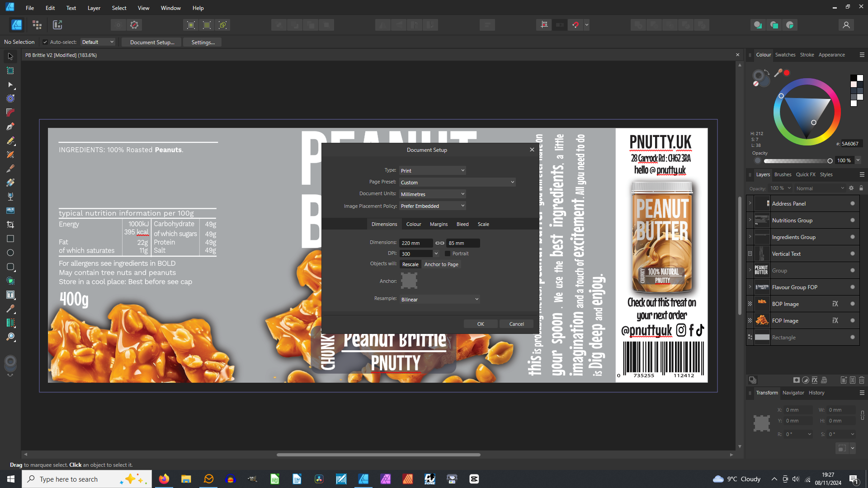The height and width of the screenshot is (488, 868).
Task: Toggle the Auto-select checkbox
Action: coord(45,42)
